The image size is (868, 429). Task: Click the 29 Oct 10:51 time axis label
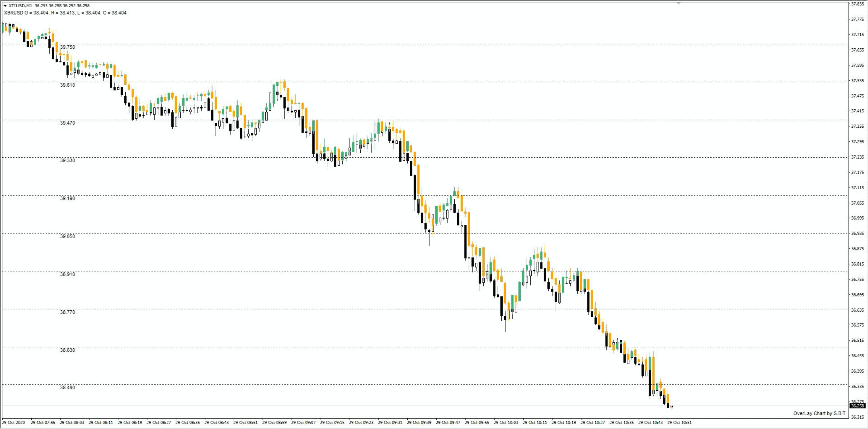coord(679,422)
